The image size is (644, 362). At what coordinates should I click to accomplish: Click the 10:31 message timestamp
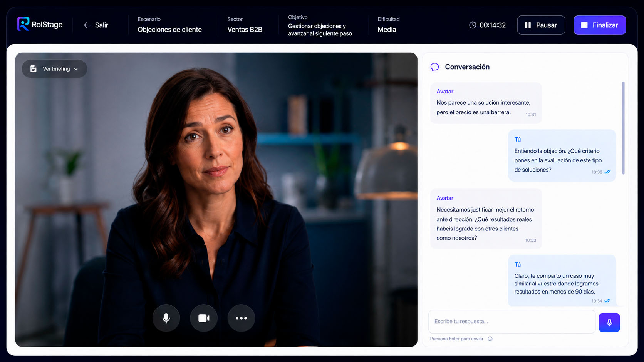tap(531, 115)
